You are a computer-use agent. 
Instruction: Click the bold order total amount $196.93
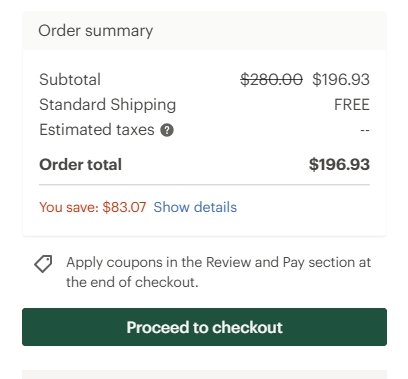coord(339,165)
